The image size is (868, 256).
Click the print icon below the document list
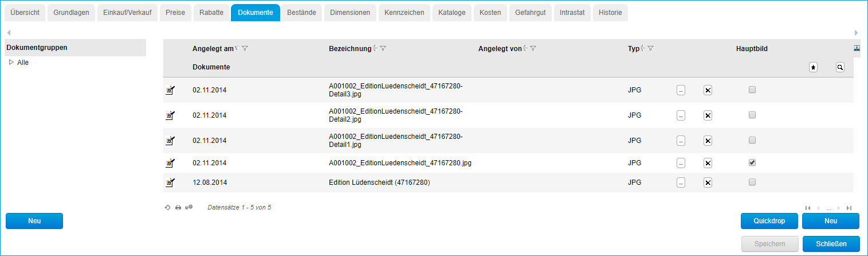(x=178, y=207)
